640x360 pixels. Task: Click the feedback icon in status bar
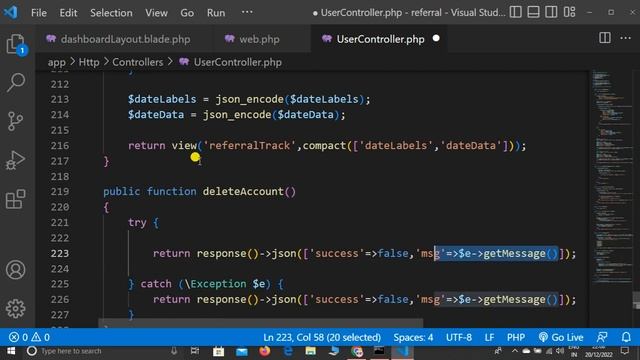pos(602,337)
